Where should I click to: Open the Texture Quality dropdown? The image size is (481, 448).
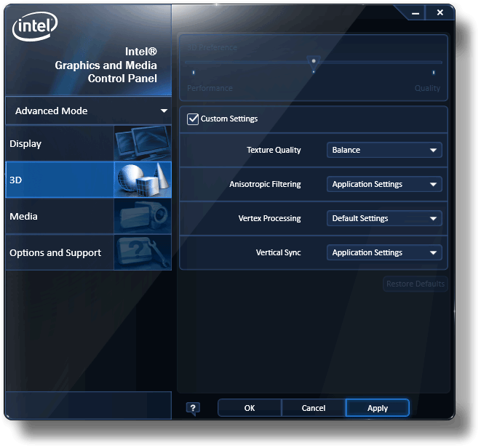click(x=384, y=150)
